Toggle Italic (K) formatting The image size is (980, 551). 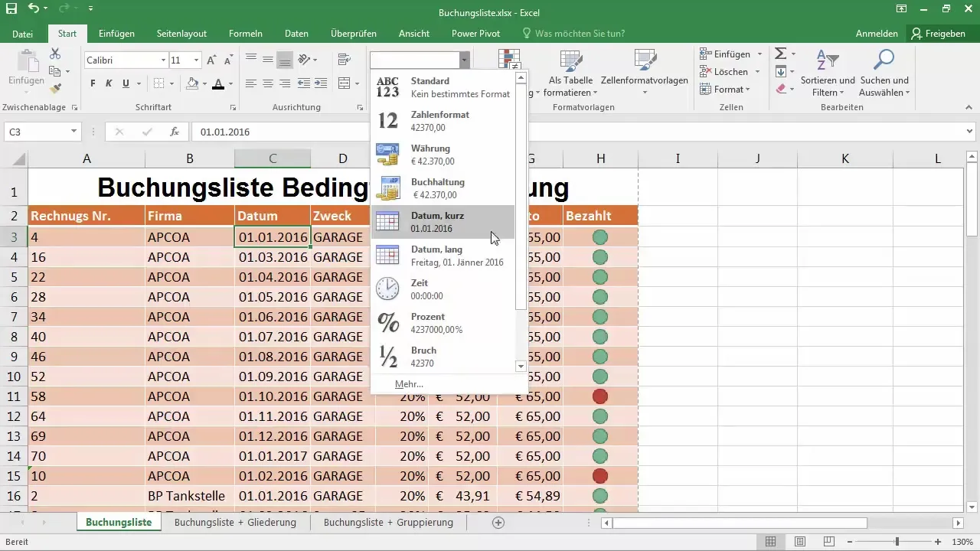109,83
